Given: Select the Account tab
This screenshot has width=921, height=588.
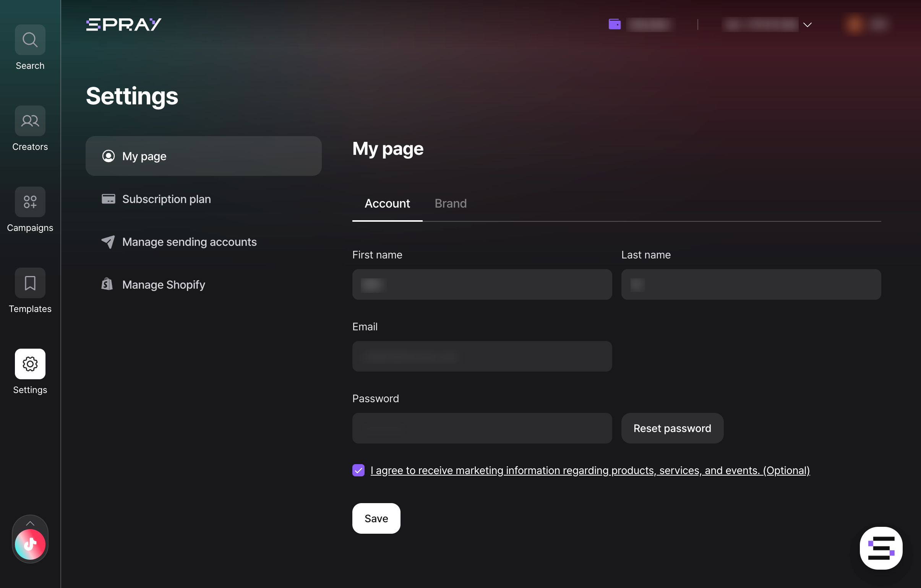Looking at the screenshot, I should 387,203.
